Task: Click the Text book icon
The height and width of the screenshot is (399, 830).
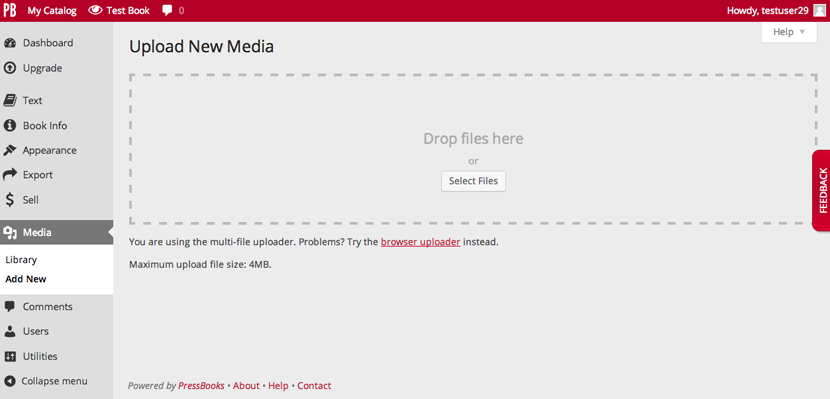Action: coord(10,100)
